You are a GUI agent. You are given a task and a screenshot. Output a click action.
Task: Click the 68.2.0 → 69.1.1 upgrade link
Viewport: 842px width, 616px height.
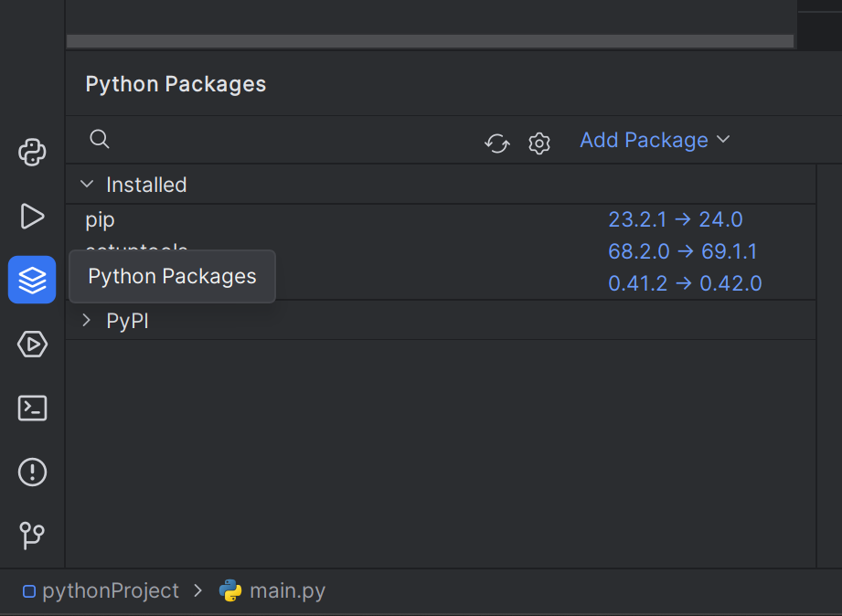pos(682,251)
